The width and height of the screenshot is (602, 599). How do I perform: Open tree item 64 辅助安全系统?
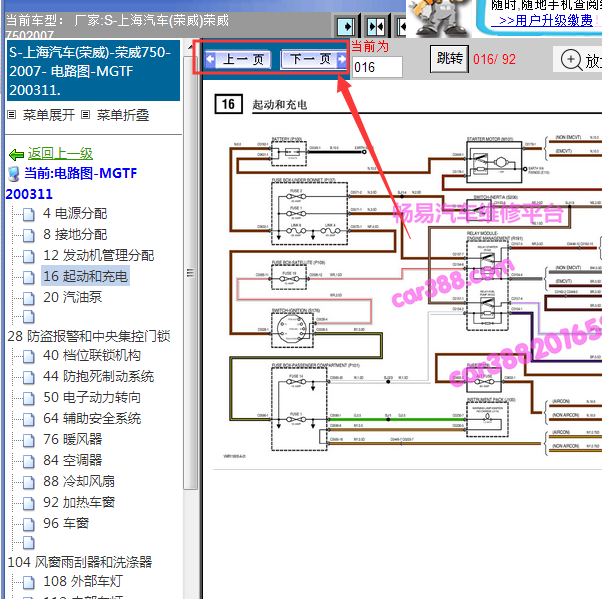coord(92,418)
